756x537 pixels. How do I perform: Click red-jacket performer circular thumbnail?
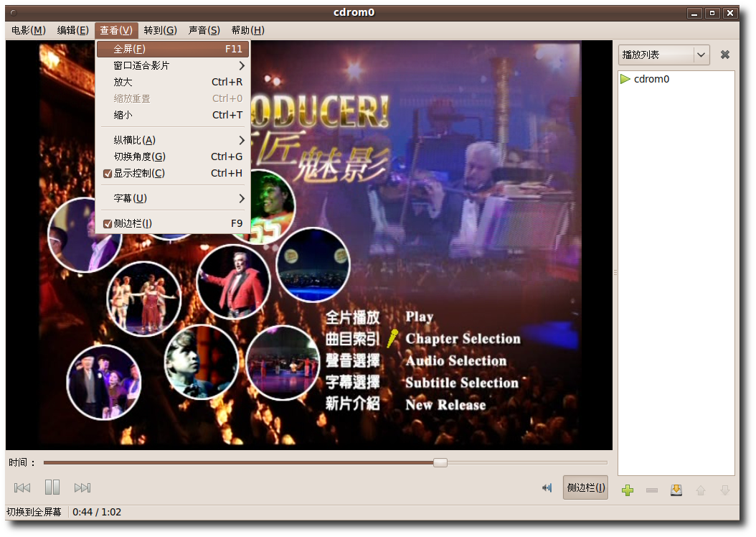[234, 282]
